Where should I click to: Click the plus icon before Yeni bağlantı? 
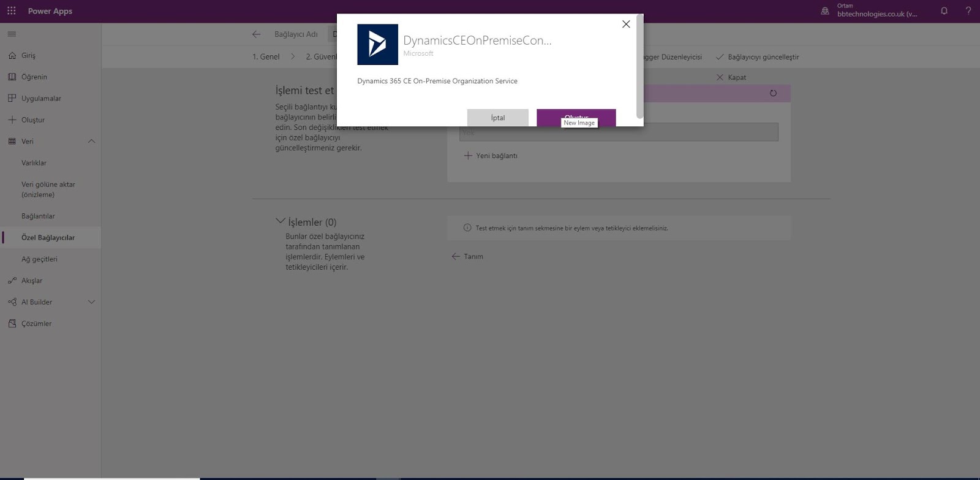[x=468, y=156]
